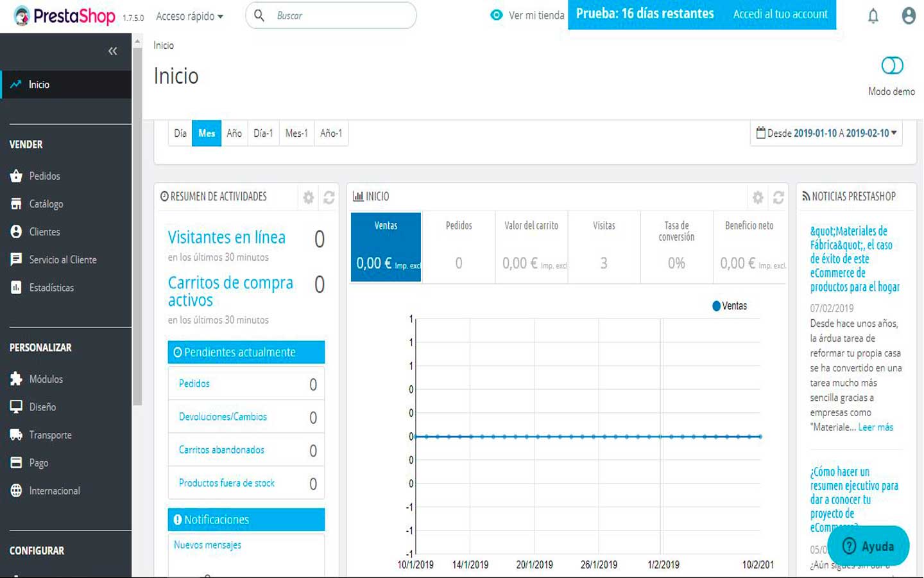
Task: Click the notifications bell icon
Action: coord(873,16)
